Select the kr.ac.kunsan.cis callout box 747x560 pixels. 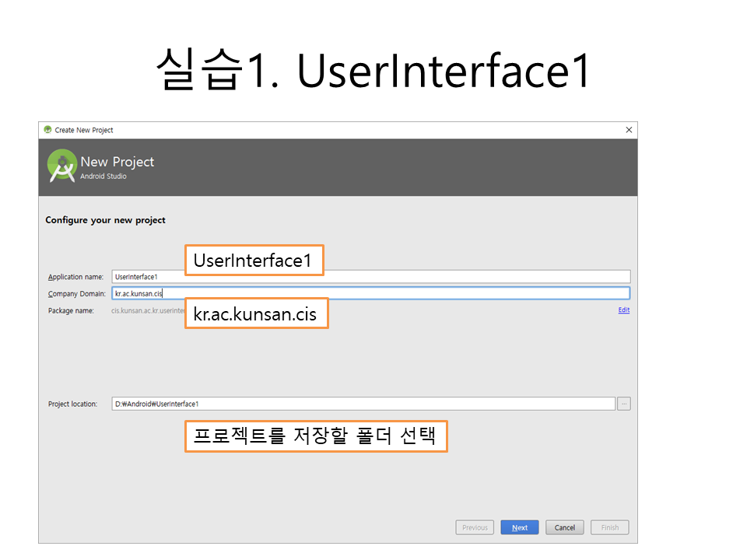256,313
